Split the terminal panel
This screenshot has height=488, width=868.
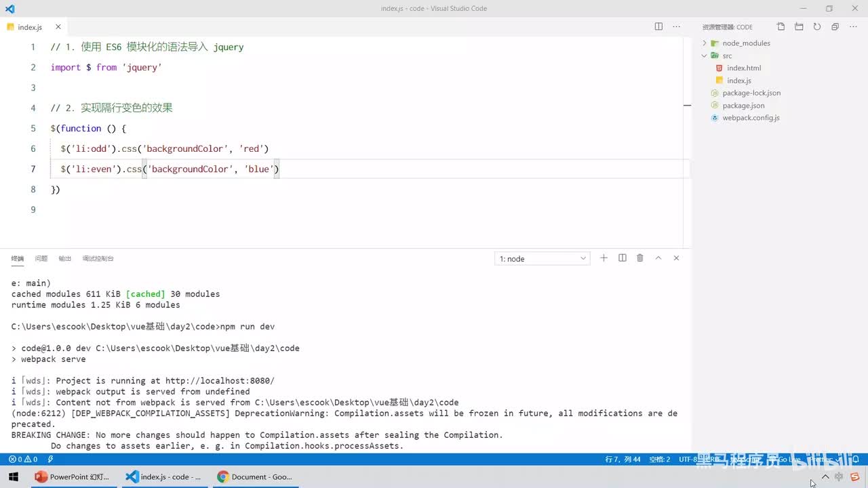[x=622, y=258]
